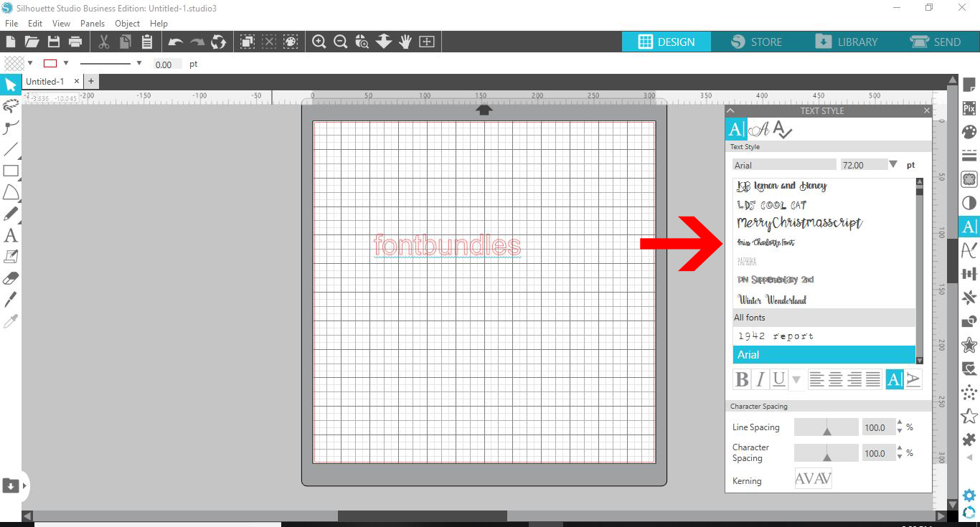The image size is (980, 527).
Task: Justify the text alignment
Action: (872, 379)
